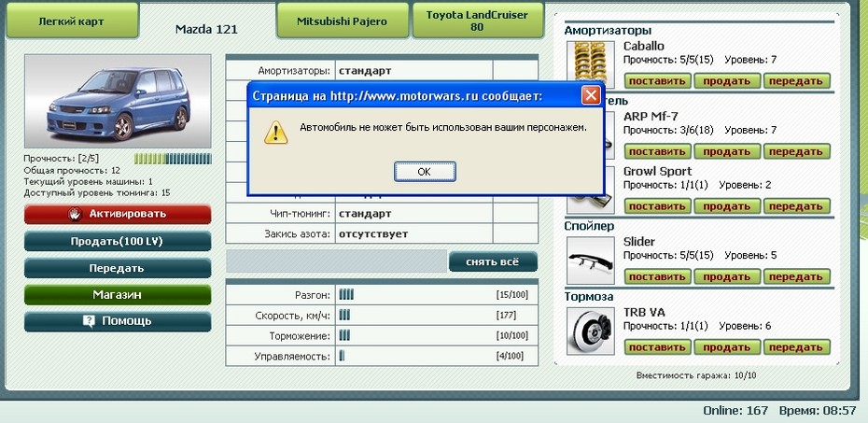Viewport: 868px width, 423px height.
Task: Click the red Активировать button
Action: pyautogui.click(x=118, y=214)
